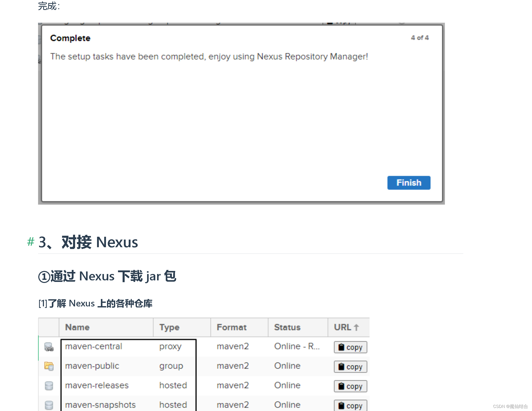Viewport: 532px width, 411px height.
Task: Click the Finish button in the Complete dialog
Action: tap(409, 183)
